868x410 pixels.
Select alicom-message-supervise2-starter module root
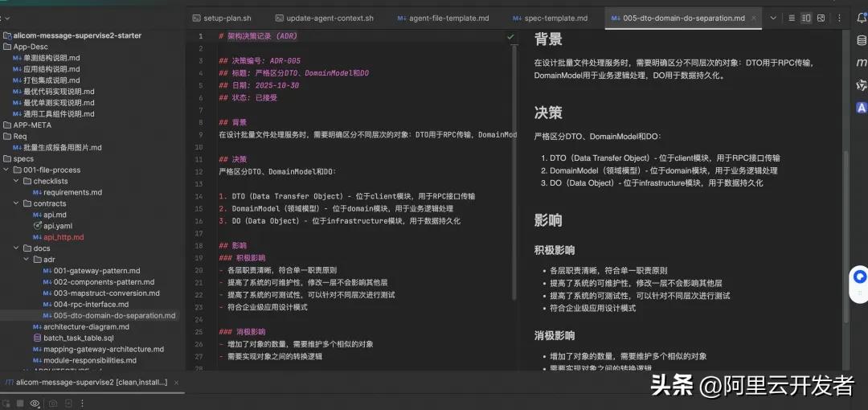pos(72,35)
